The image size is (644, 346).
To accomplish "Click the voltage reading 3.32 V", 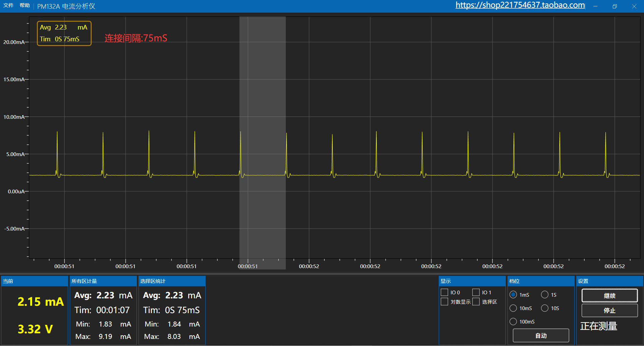I will coord(35,329).
